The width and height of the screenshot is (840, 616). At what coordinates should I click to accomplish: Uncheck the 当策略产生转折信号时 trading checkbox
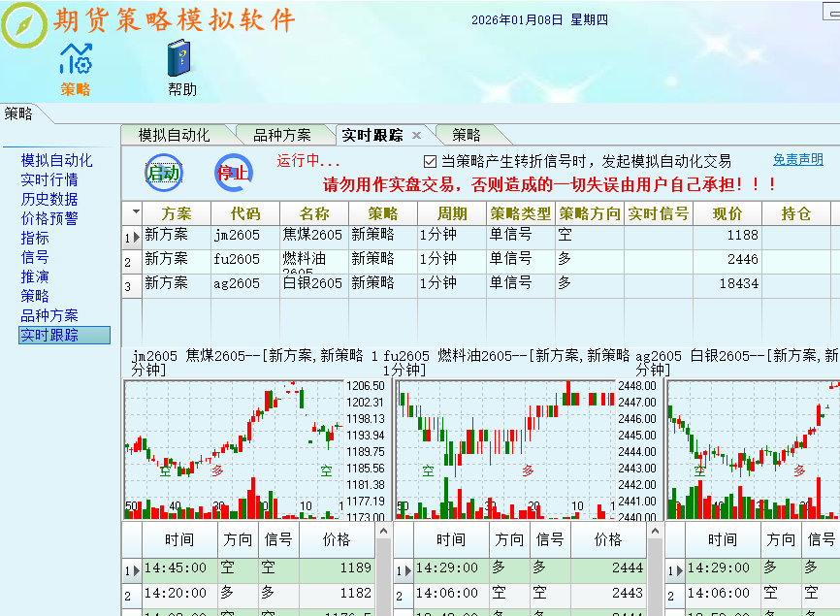(x=433, y=160)
